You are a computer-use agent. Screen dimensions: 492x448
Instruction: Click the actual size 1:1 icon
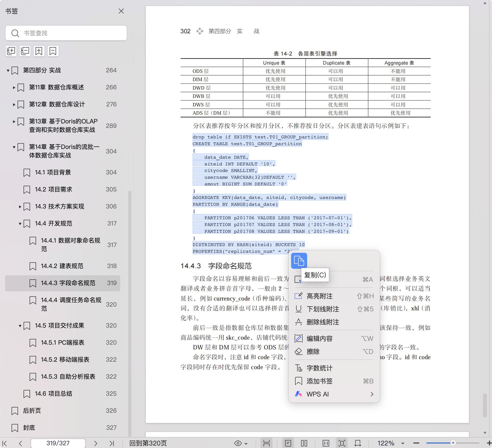coord(326,443)
